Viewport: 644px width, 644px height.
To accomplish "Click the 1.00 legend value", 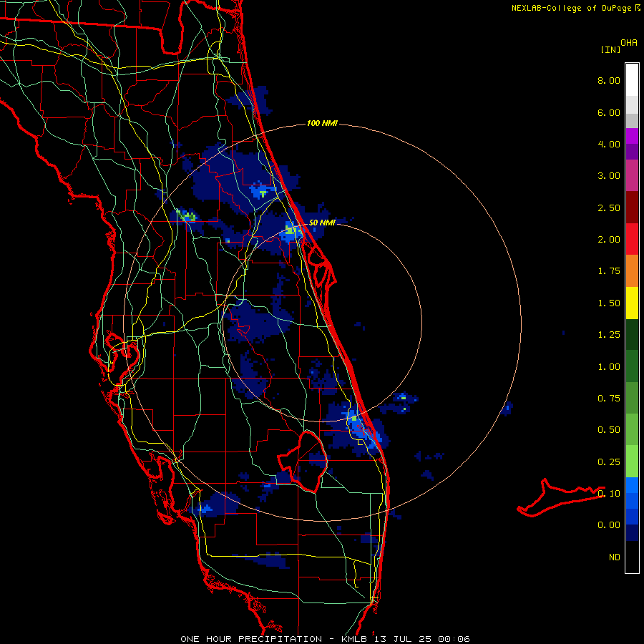I will tap(609, 367).
